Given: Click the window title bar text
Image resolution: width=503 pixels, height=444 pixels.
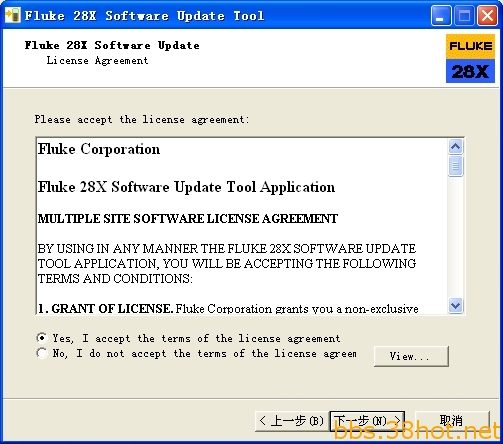Looking at the screenshot, I should point(144,16).
